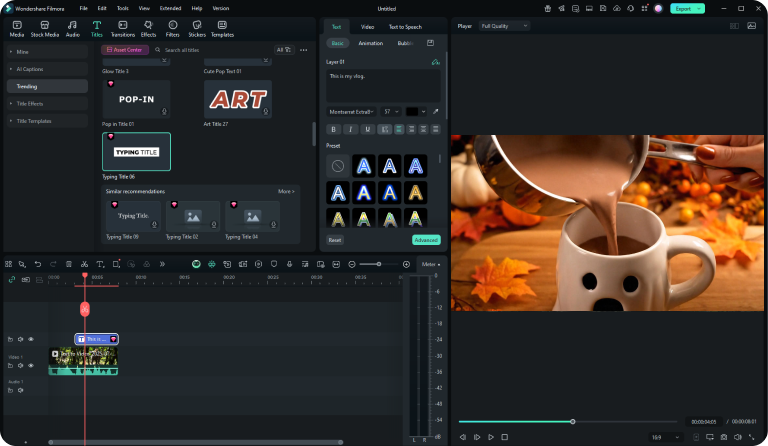The width and height of the screenshot is (768, 446).
Task: Expand the Title Effects category
Action: [x=47, y=104]
